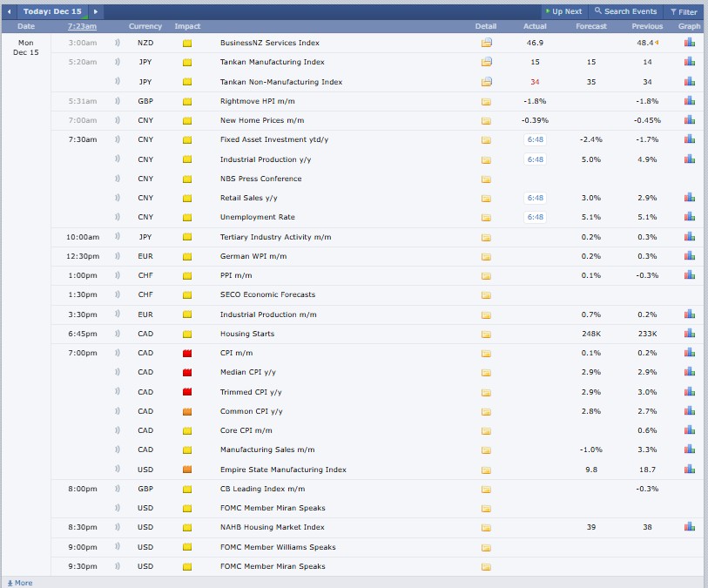Toggle the alert speaker for the 3:00am NZD event
The image size is (708, 588).
point(118,43)
